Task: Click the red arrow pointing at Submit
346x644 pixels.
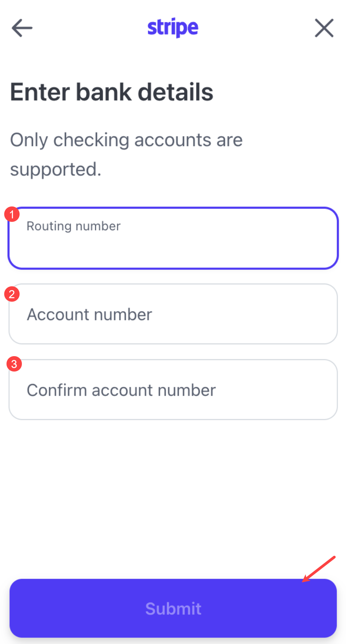Action: pyautogui.click(x=319, y=569)
